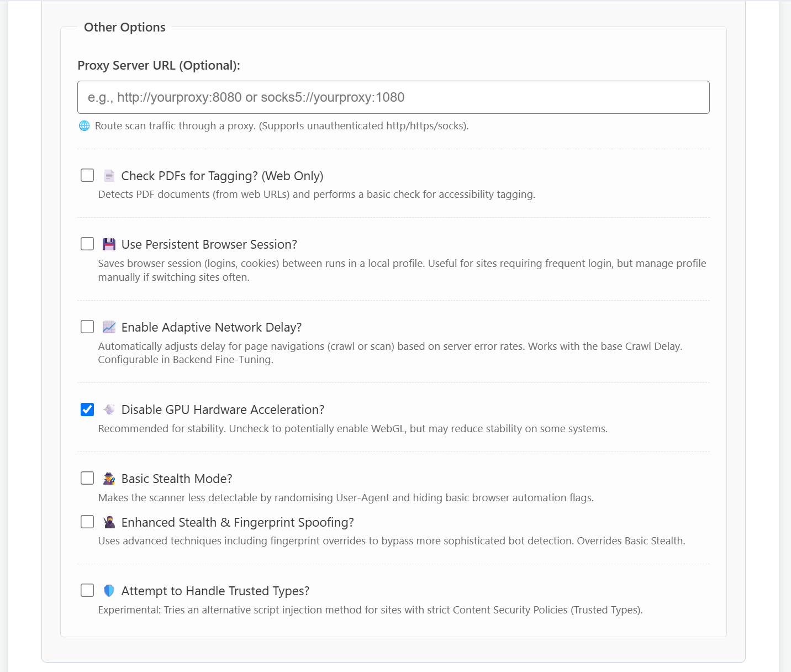Viewport: 791px width, 672px height.
Task: Enable Check PDFs for Tagging checkbox
Action: pos(87,175)
